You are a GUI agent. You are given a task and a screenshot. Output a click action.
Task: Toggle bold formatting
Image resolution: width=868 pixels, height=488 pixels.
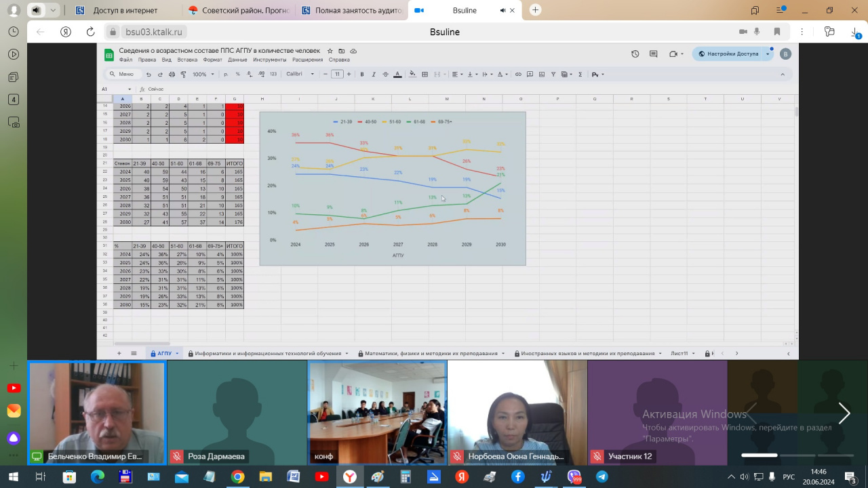pyautogui.click(x=362, y=75)
